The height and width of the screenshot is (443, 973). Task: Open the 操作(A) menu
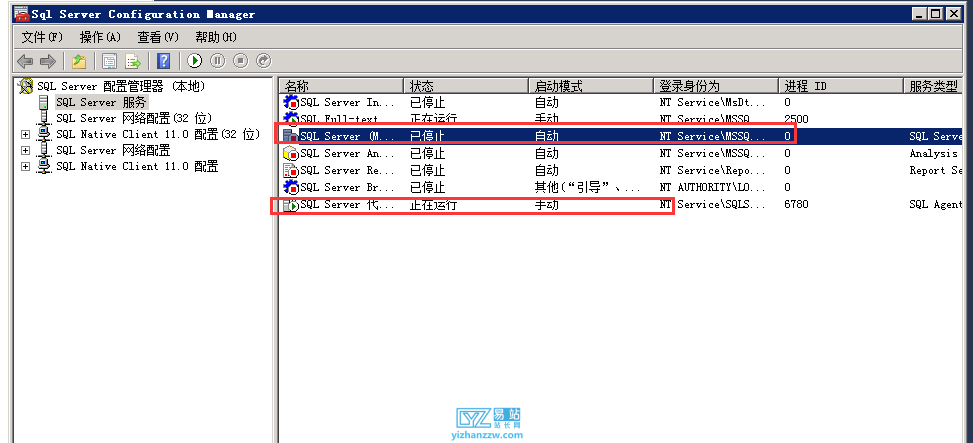100,37
